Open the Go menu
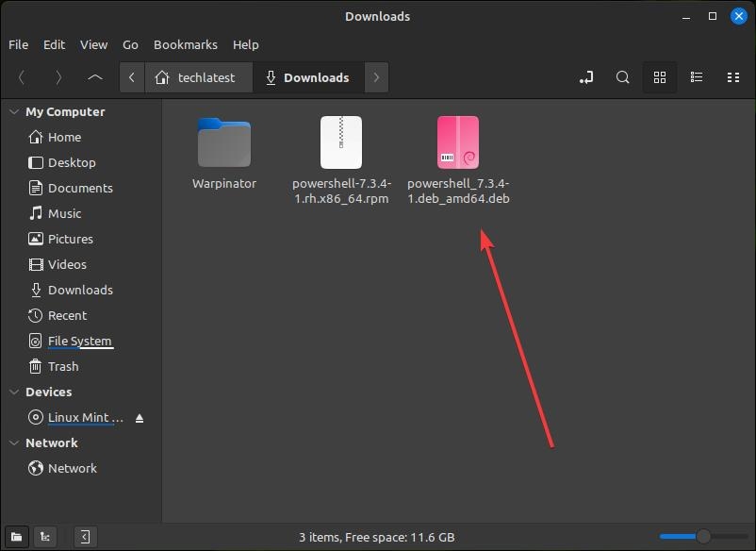Screen dimensions: 756x551 [130, 45]
